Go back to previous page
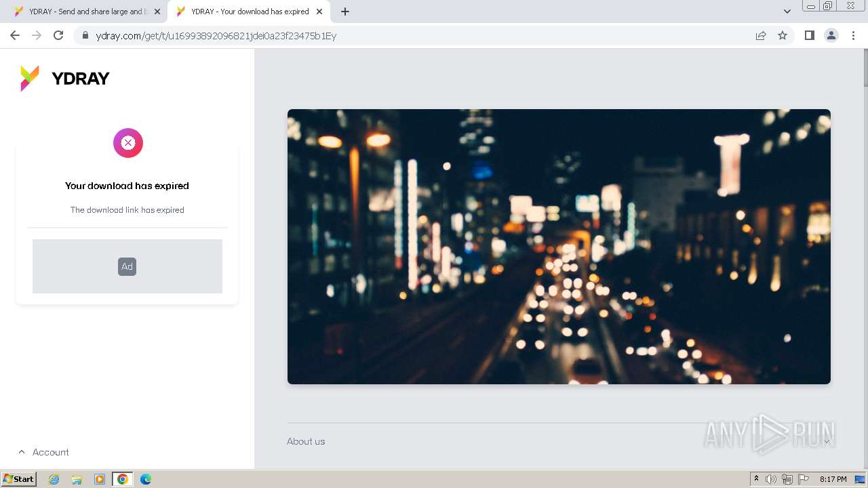 click(x=15, y=35)
